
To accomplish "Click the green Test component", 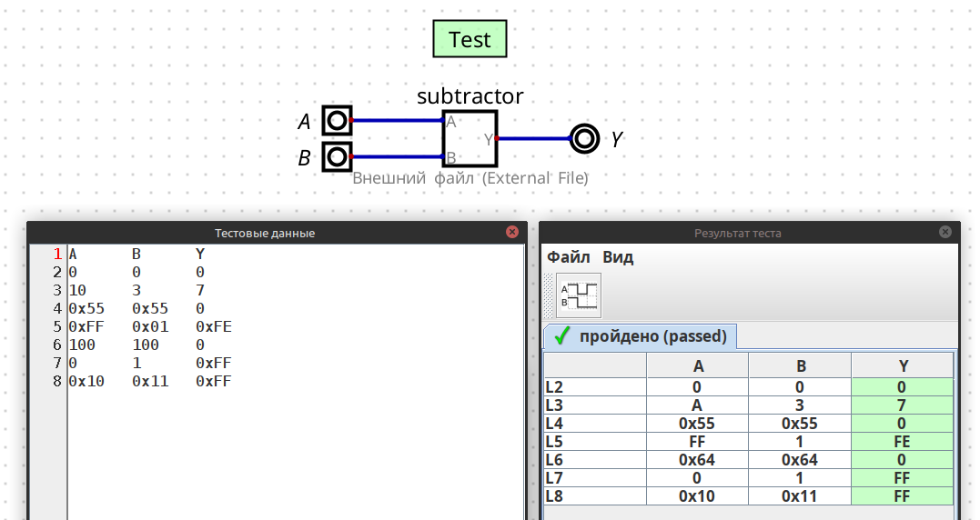I will pos(470,39).
